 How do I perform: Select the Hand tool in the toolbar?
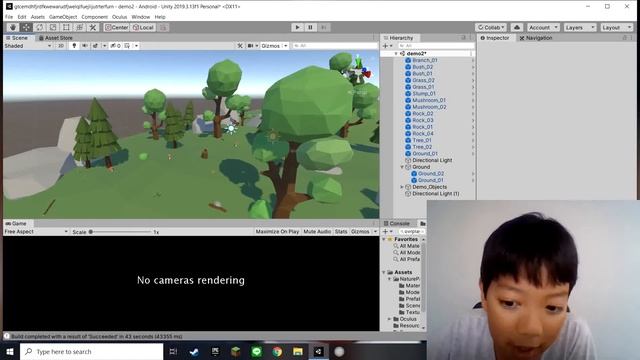[13, 27]
